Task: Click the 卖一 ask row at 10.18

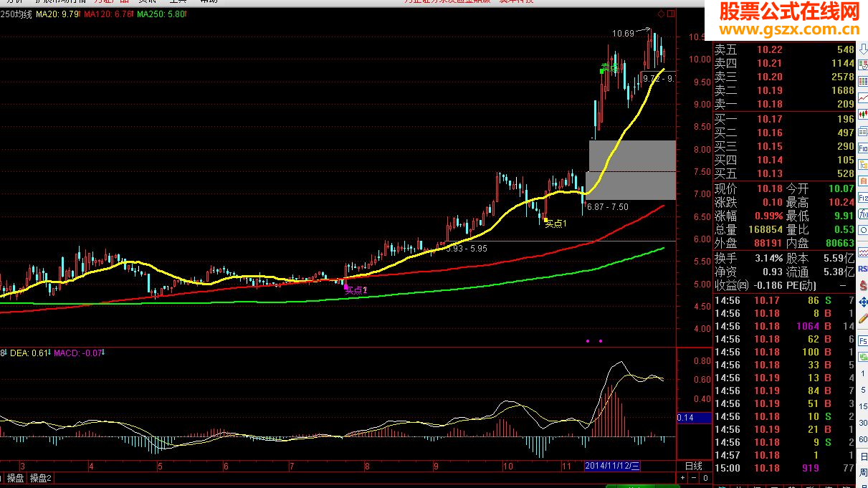Action: [784, 104]
